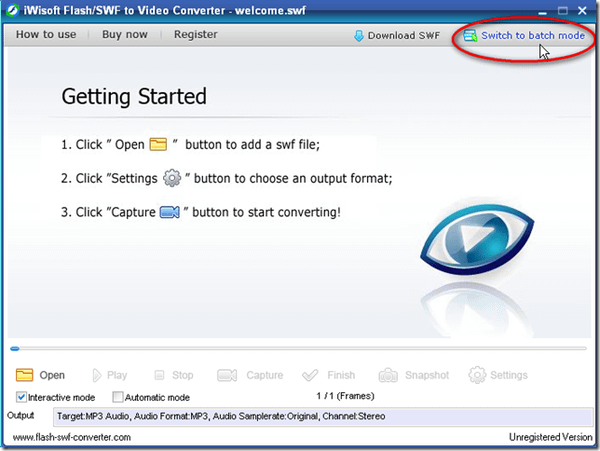This screenshot has width=600, height=451.
Task: Click the Output target settings field
Action: pyautogui.click(x=323, y=417)
